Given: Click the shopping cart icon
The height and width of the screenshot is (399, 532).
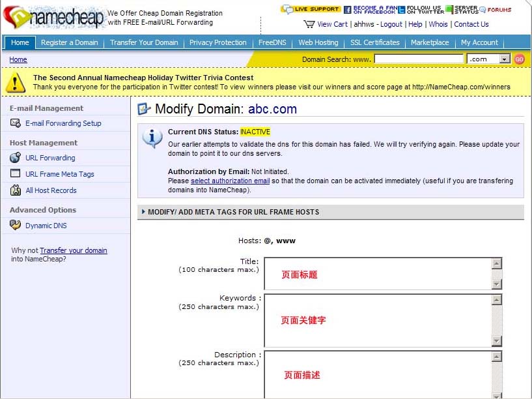Looking at the screenshot, I should pos(309,24).
